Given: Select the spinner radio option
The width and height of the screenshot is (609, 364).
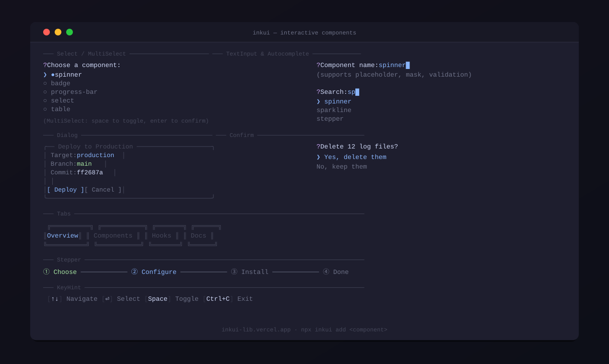Looking at the screenshot, I should 63,75.
